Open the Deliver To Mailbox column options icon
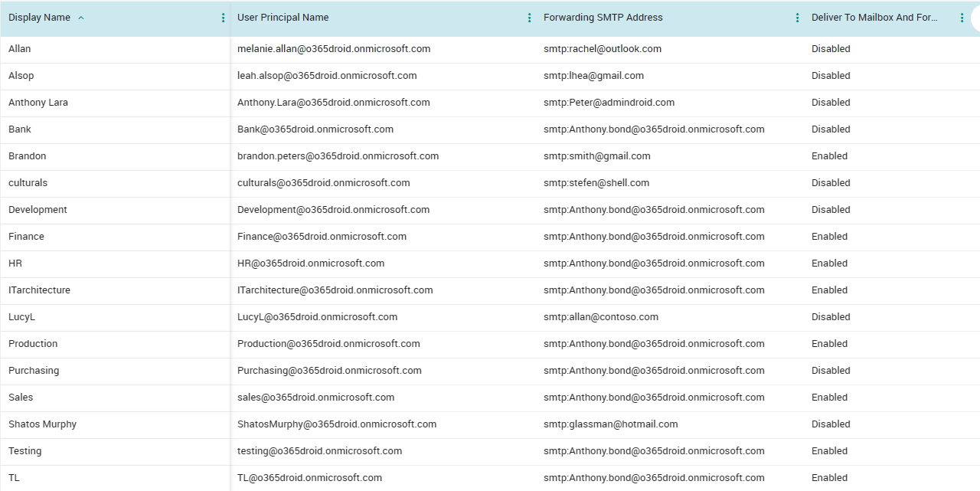 click(x=962, y=17)
